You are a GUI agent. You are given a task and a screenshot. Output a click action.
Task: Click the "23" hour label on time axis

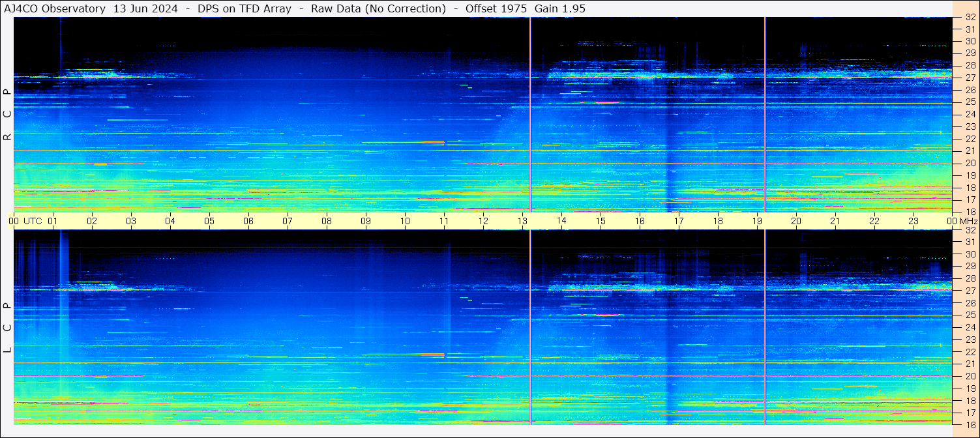(x=913, y=221)
